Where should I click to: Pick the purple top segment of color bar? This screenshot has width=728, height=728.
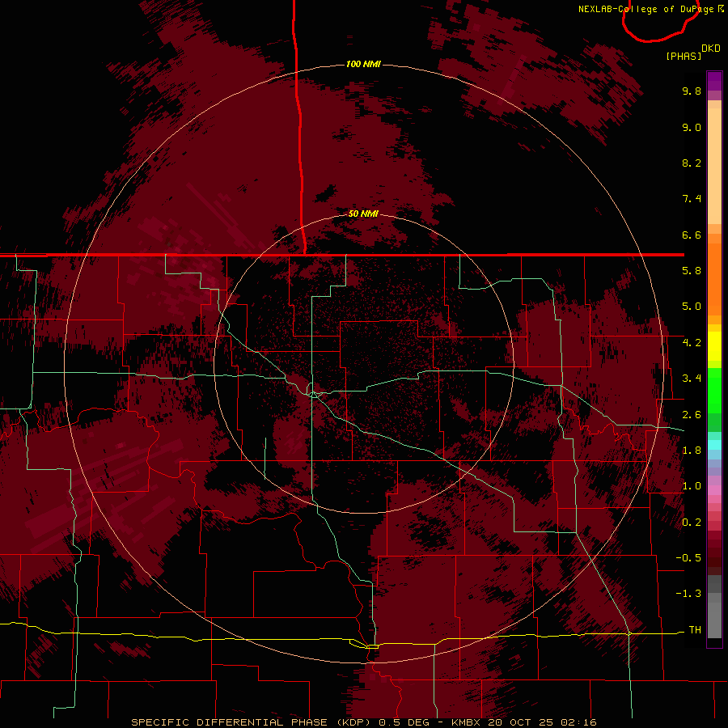click(x=714, y=81)
